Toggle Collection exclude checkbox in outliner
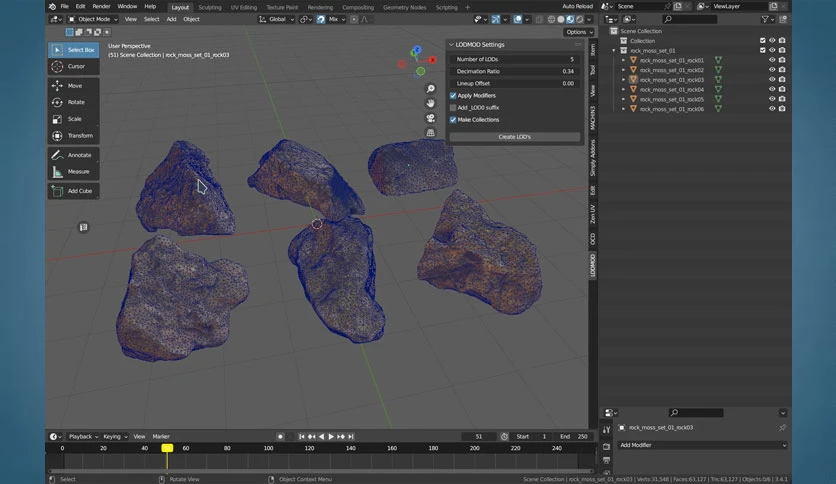The height and width of the screenshot is (484, 836). point(762,41)
